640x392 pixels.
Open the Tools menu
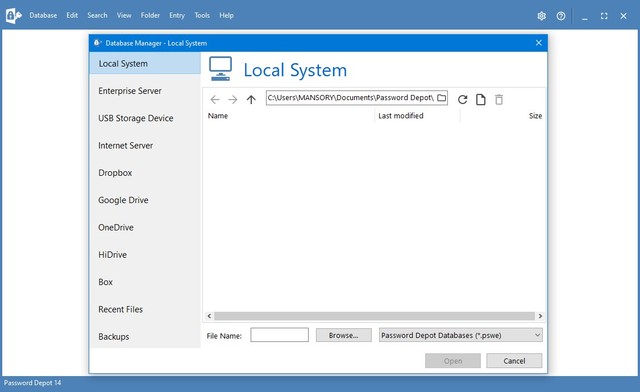202,16
